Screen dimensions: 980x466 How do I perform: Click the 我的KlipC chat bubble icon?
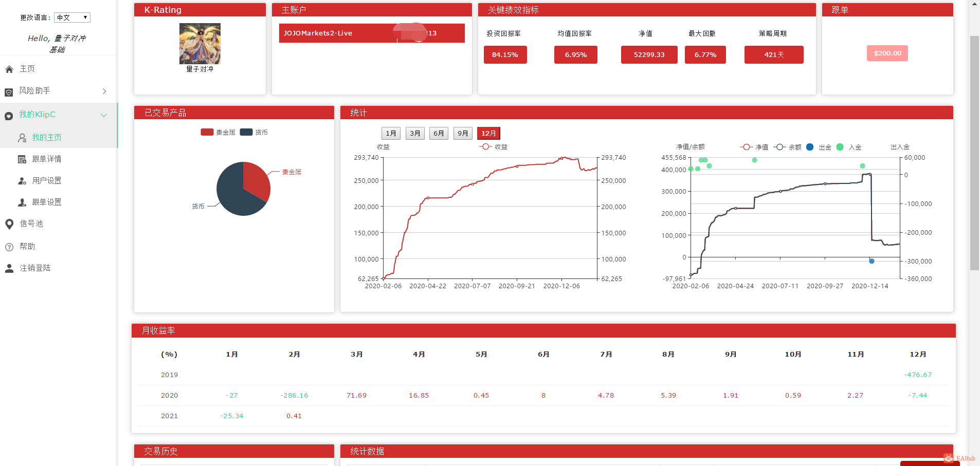coord(9,116)
